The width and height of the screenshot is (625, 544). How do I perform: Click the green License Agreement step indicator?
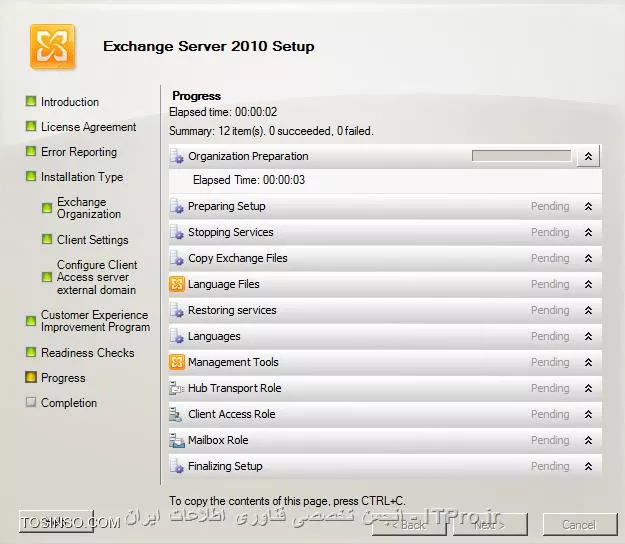[31, 126]
